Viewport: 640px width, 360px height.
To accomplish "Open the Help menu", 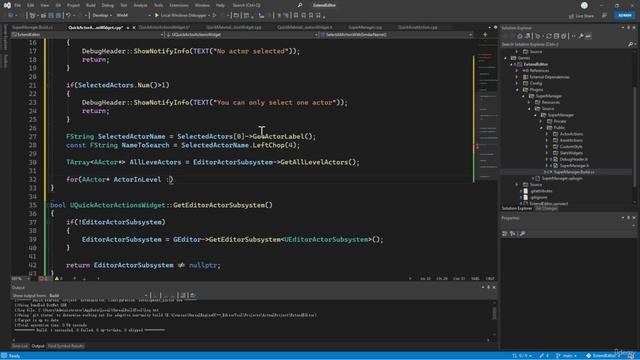I will pyautogui.click(x=220, y=5).
